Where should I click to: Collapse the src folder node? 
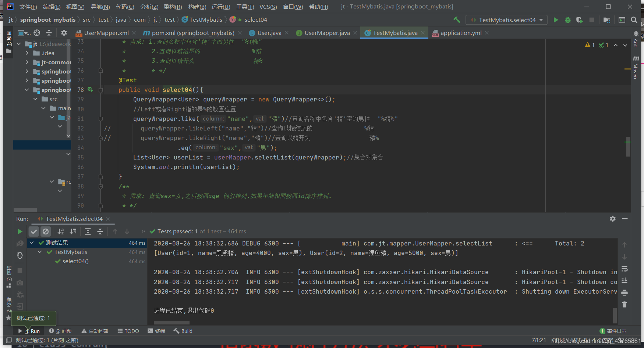(35, 99)
